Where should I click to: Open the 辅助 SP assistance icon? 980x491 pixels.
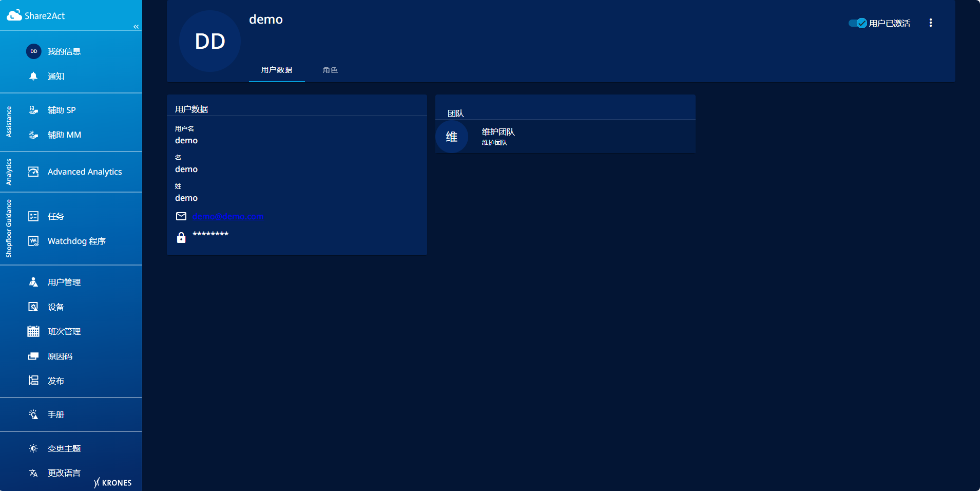(x=33, y=110)
